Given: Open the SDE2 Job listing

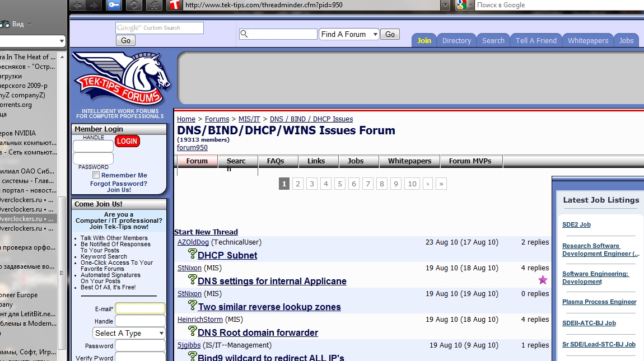Looking at the screenshot, I should point(576,224).
